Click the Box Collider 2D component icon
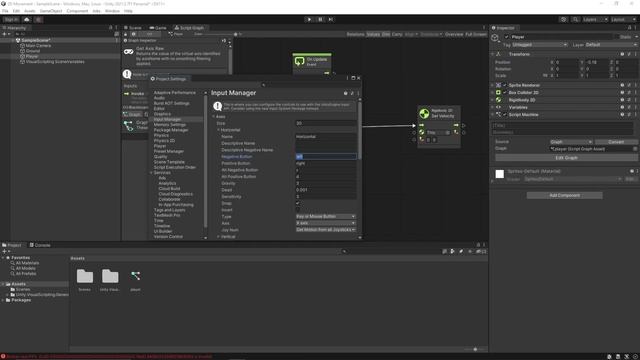640x360 pixels. (498, 93)
